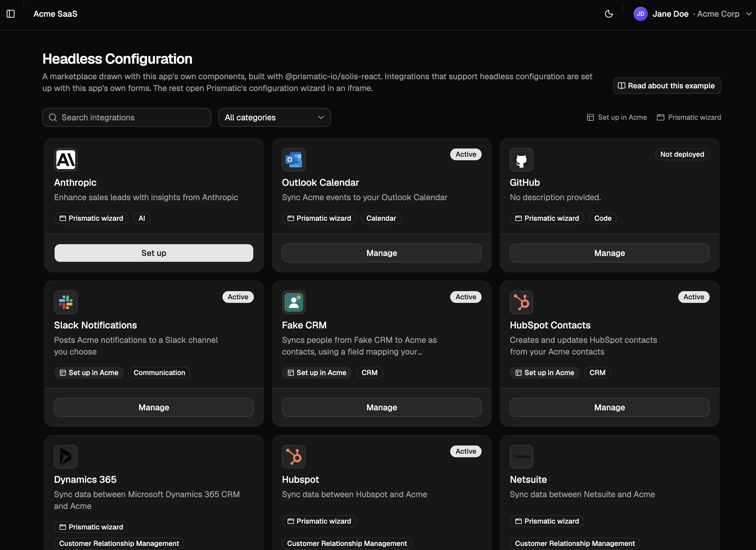The height and width of the screenshot is (550, 756).
Task: Click CRM tag on HubSpot Contacts card
Action: (x=597, y=373)
